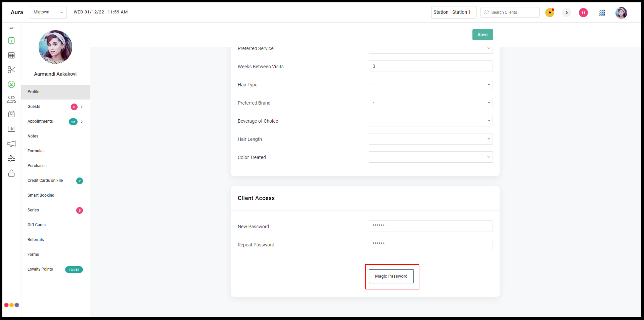Open the apps grid icon in header
This screenshot has width=644, height=320.
[x=602, y=12]
